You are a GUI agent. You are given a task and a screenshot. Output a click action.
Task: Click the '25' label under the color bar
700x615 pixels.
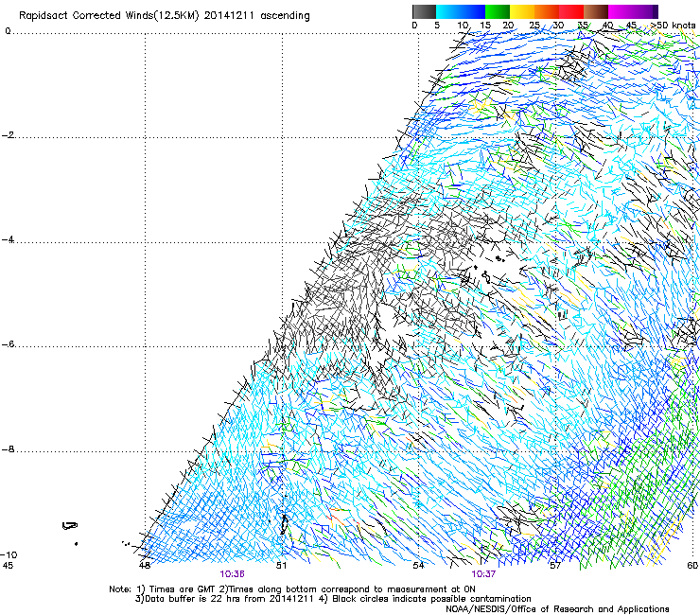534,26
